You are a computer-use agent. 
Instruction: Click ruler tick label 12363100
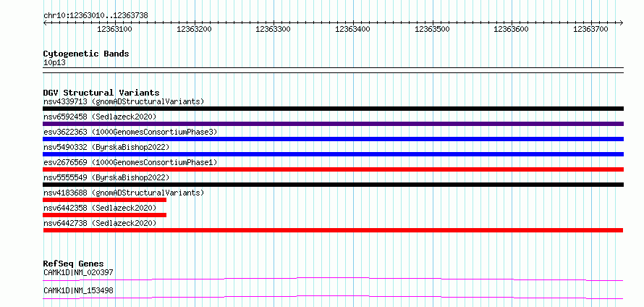pyautogui.click(x=114, y=29)
